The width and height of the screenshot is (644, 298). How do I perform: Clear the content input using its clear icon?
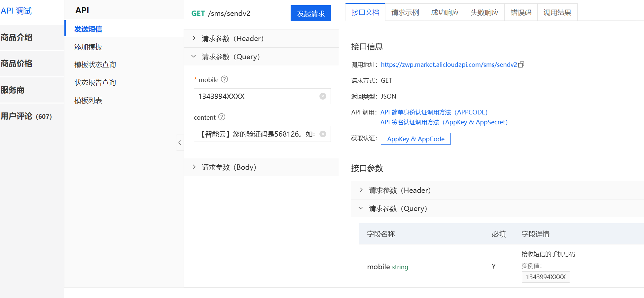tap(323, 134)
